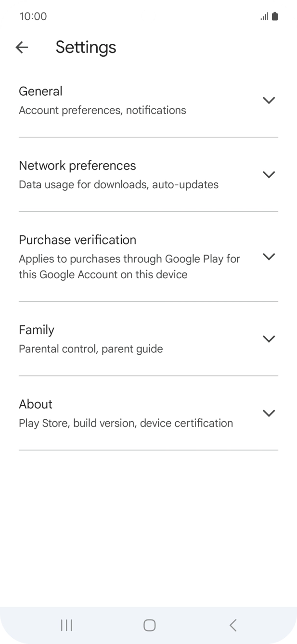Tap "Parental control, parent guide" description
Viewport: 297px width, 644px height.
(x=91, y=349)
